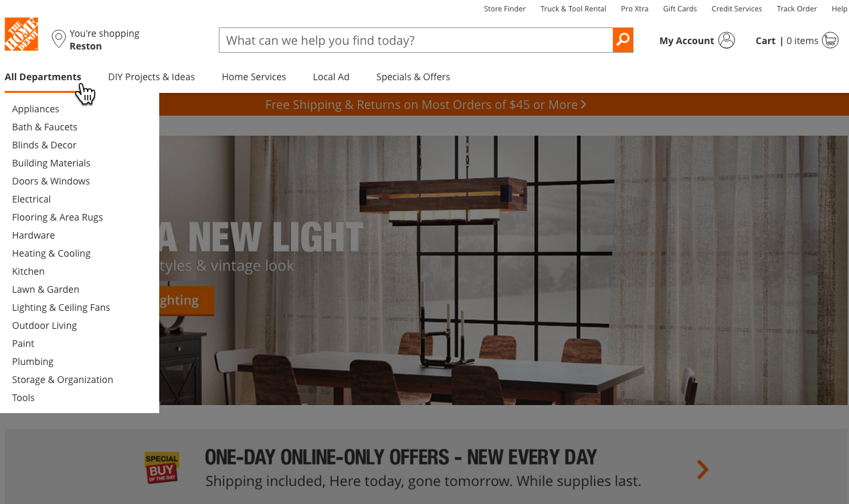
Task: Select Tools in the departments list
Action: 23,398
